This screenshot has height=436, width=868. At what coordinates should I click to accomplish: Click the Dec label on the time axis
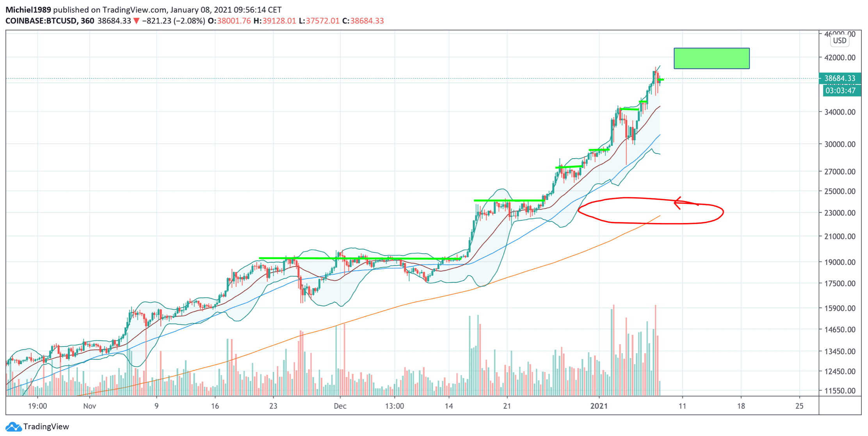(340, 406)
